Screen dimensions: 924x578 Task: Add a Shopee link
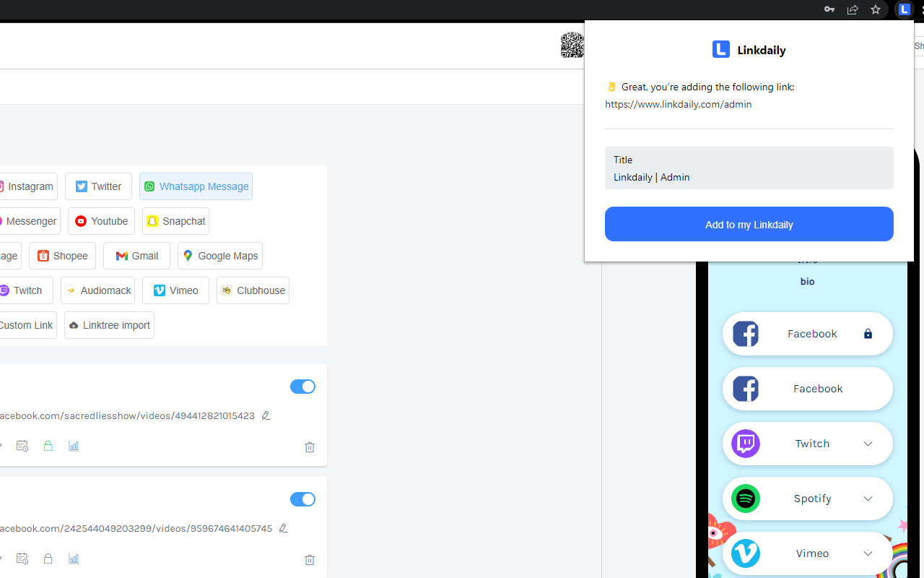62,256
